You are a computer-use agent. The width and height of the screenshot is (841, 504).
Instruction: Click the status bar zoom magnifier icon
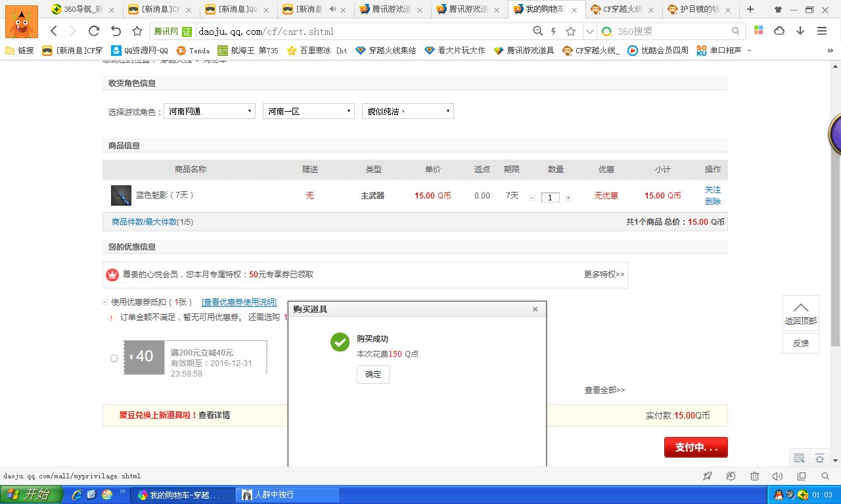click(825, 476)
